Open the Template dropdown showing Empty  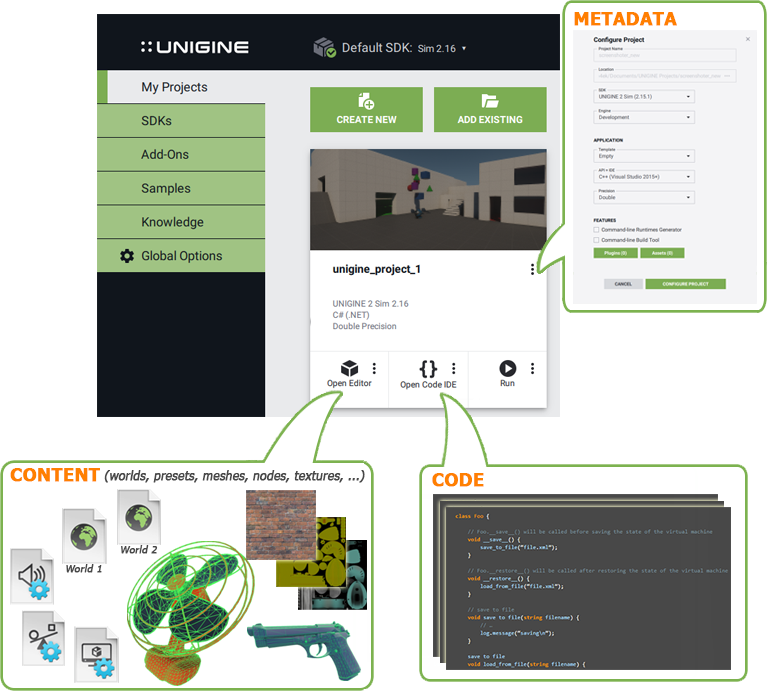point(644,156)
